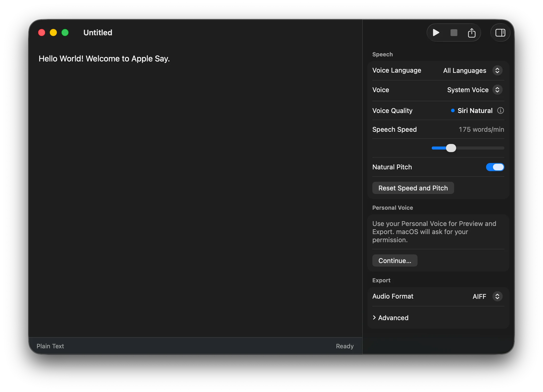Minimize the window with the yellow button

(53, 32)
